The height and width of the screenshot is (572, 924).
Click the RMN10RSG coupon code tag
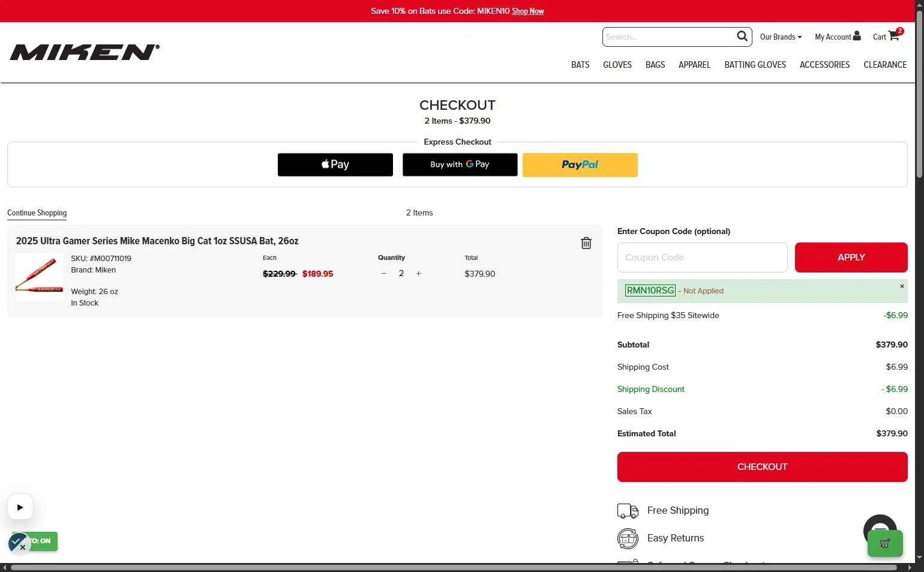[650, 291]
